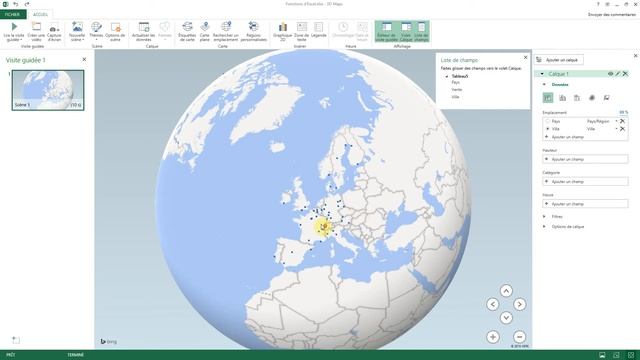Screen dimensions: 640x360
Task: Toggle Étiquettes de carte
Action: [x=187, y=32]
